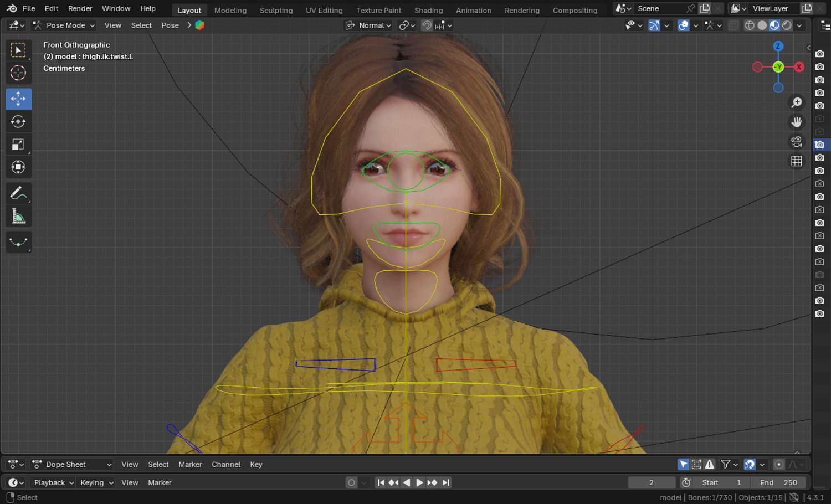Open the Pose menu in viewport header
The width and height of the screenshot is (831, 504).
170,25
